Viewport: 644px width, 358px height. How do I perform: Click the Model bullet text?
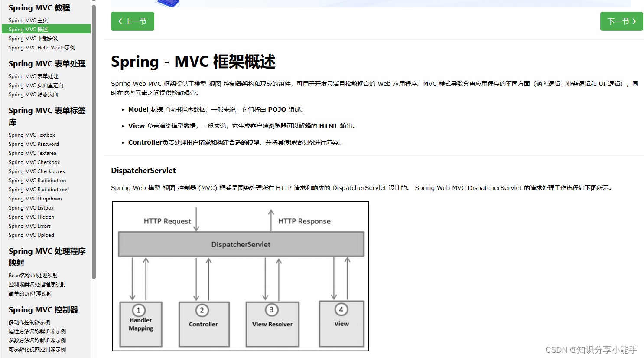(217, 109)
